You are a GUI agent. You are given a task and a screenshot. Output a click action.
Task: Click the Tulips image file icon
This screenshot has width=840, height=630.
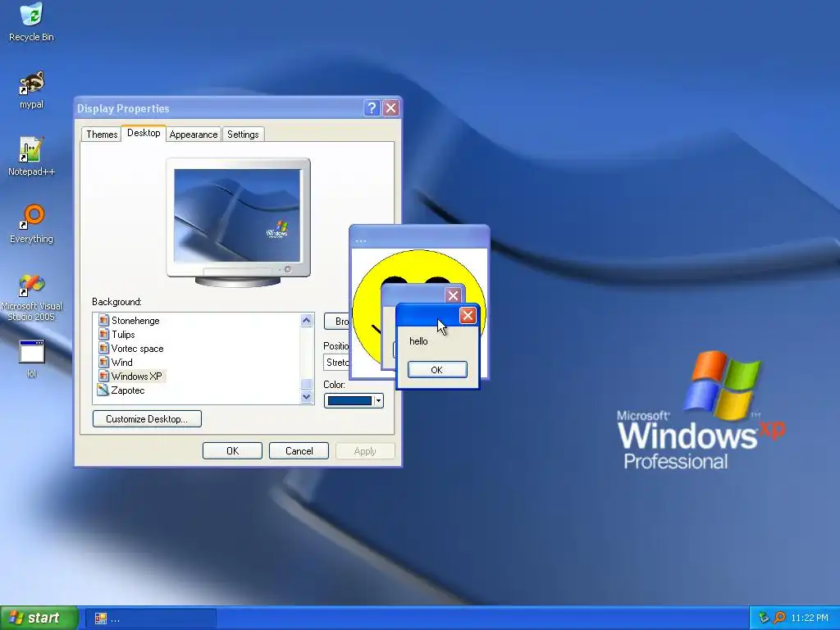pyautogui.click(x=104, y=335)
